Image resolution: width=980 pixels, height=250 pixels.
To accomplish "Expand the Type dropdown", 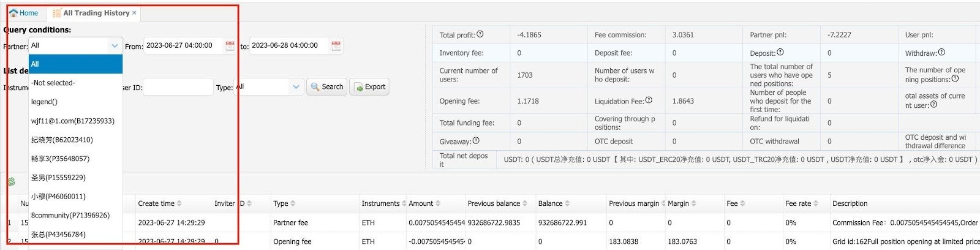I will pyautogui.click(x=296, y=87).
